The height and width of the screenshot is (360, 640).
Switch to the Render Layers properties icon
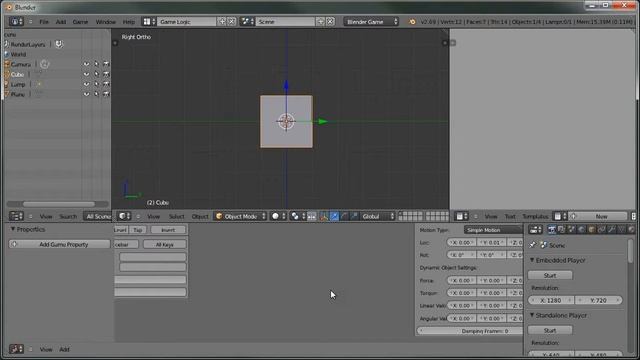pyautogui.click(x=562, y=230)
